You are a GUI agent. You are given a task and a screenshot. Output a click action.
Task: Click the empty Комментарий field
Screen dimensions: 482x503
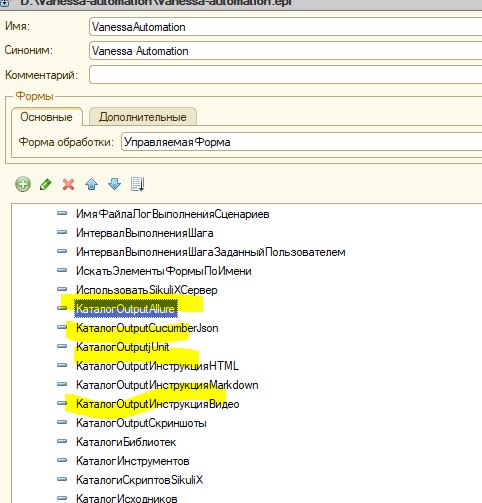point(285,75)
